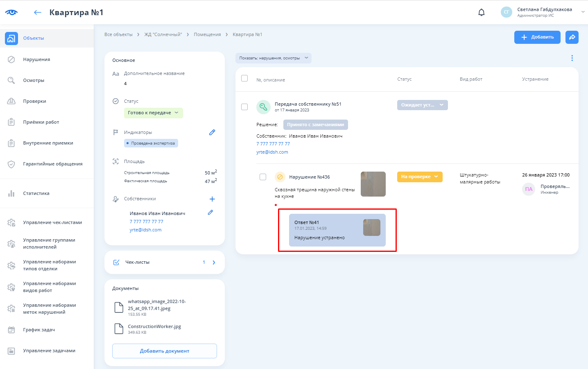Viewport: 588px width, 369px height.
Task: Check the Передача собственнику №51 row checkbox
Action: tap(244, 107)
